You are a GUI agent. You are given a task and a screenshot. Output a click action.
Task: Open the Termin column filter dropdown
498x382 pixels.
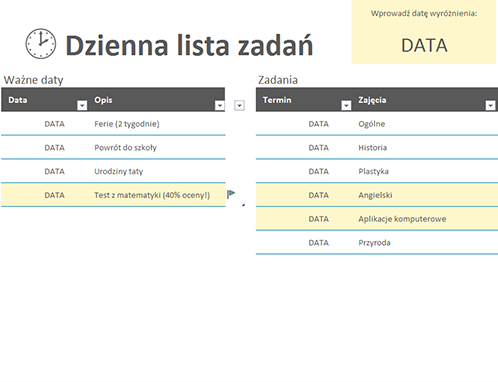(x=346, y=106)
